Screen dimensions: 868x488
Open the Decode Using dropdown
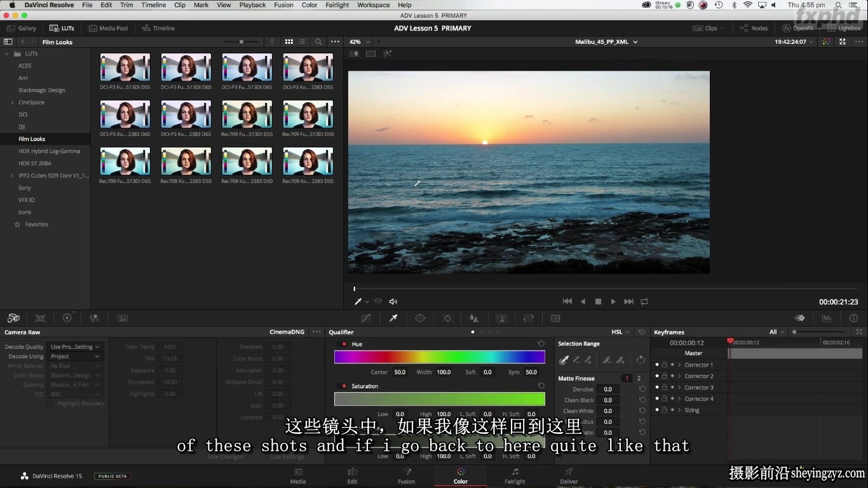coord(76,356)
